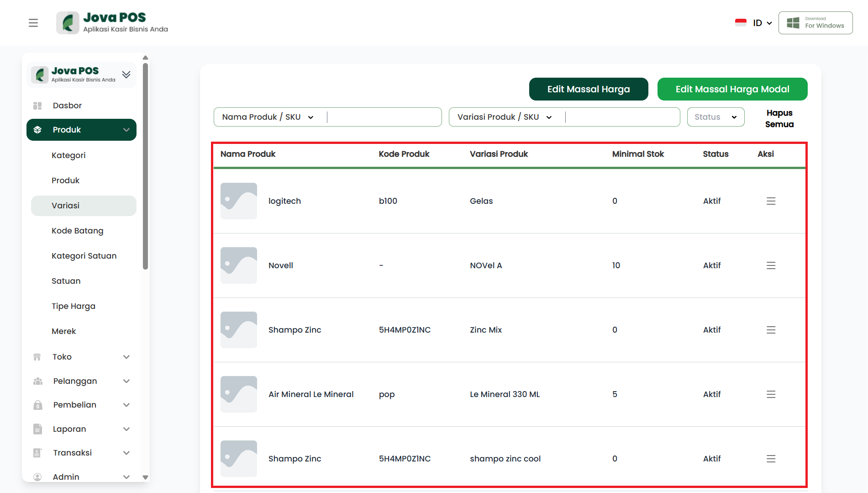Screen dimensions: 868x493
Task: Open action menu for logitech row
Action: [x=771, y=201]
